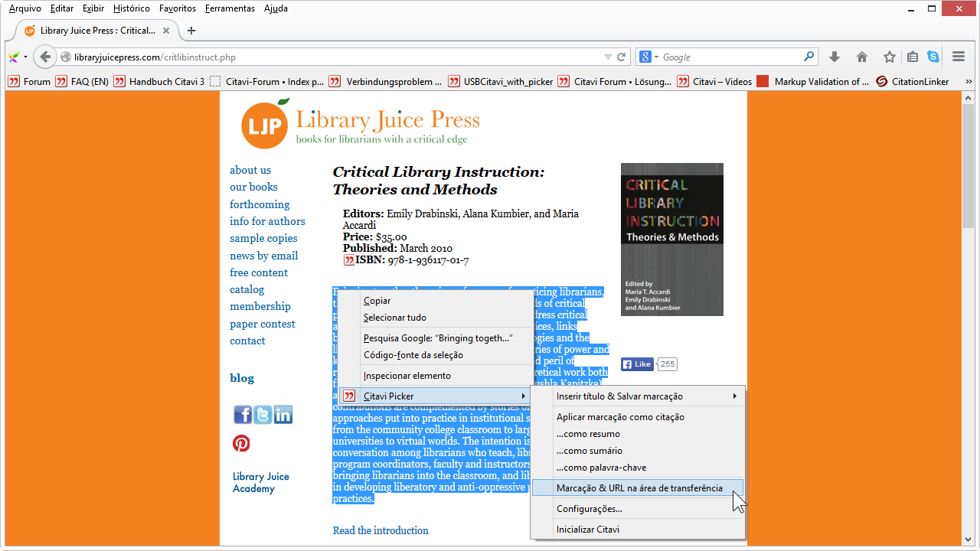Select Aplicar marcação como citação

[x=639, y=417]
